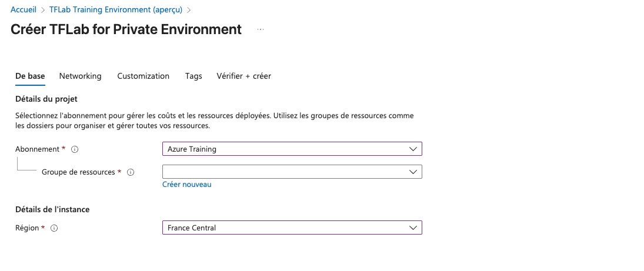This screenshot has width=644, height=271.
Task: Click the Région field label
Action: pos(27,228)
